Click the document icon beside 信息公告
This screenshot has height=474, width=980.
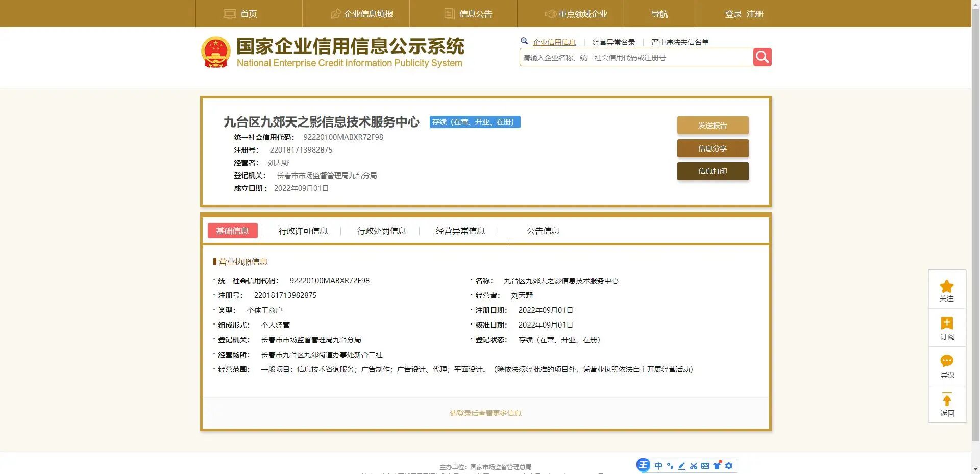[449, 14]
